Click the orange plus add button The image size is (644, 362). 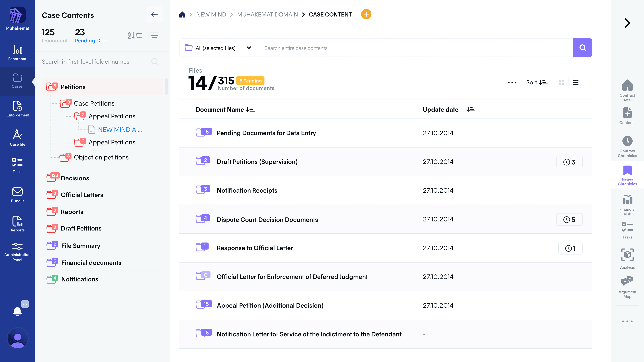click(x=366, y=14)
